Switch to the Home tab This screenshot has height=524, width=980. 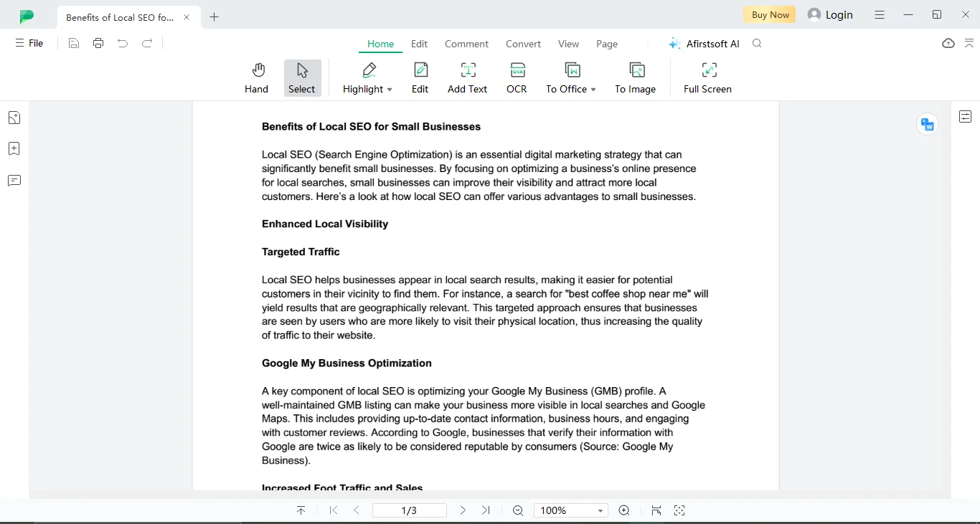click(380, 44)
